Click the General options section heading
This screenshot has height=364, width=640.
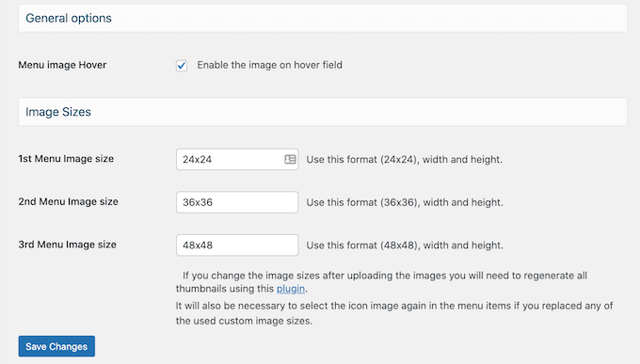[x=69, y=18]
